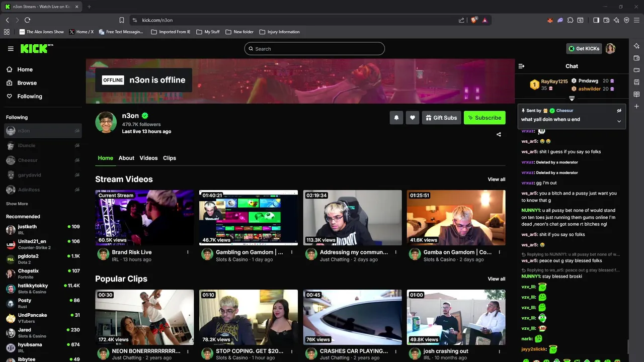The width and height of the screenshot is (644, 362).
Task: Open options for josh crashing out clip
Action: point(500,351)
